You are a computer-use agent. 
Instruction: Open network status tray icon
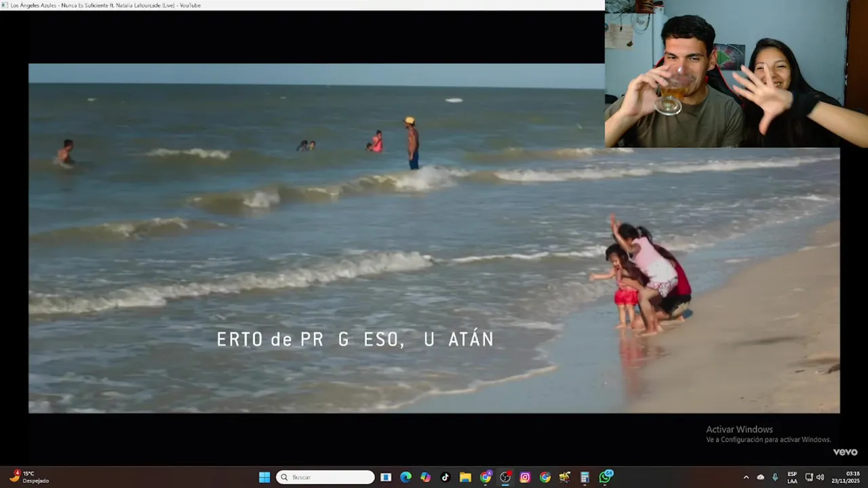[809, 477]
